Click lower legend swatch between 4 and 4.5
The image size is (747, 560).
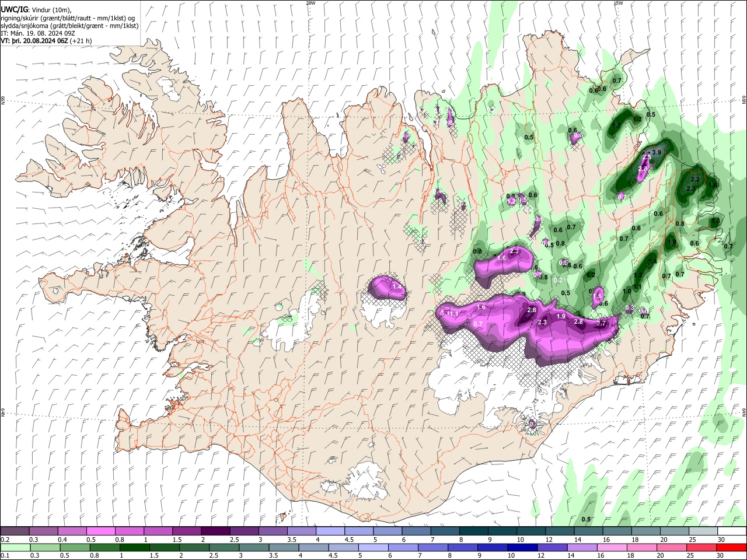(313, 547)
